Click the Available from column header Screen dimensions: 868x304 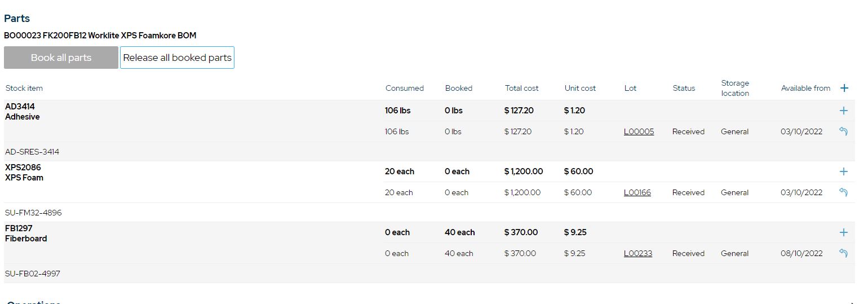coord(805,88)
